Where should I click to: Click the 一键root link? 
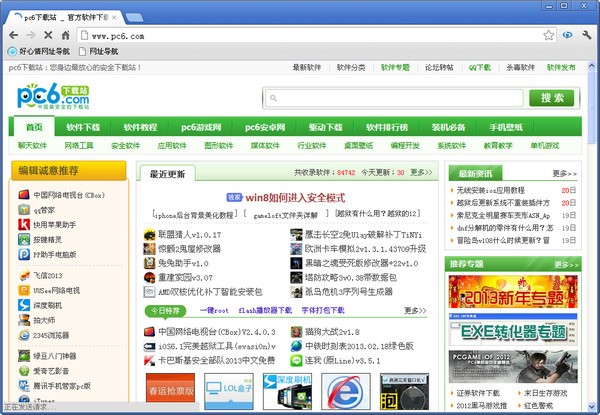click(214, 310)
